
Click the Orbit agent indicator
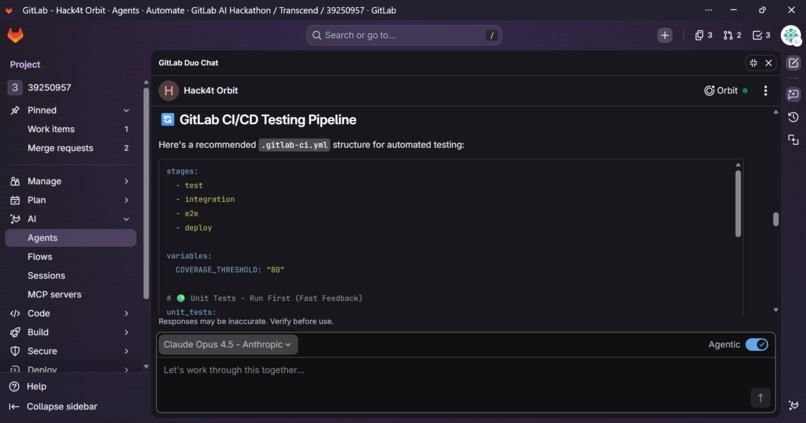(x=725, y=90)
